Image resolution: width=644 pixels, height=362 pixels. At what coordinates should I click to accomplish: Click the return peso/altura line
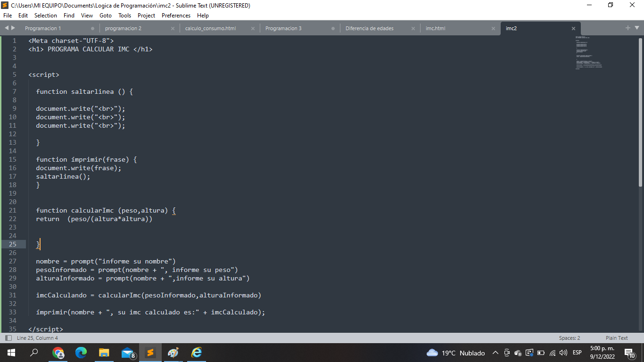pyautogui.click(x=94, y=219)
